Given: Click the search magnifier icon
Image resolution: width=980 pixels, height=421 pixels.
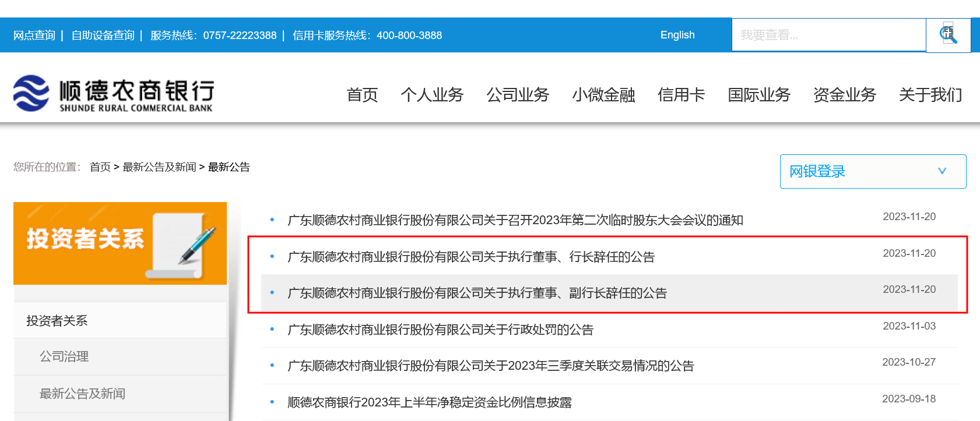Looking at the screenshot, I should pos(949,35).
